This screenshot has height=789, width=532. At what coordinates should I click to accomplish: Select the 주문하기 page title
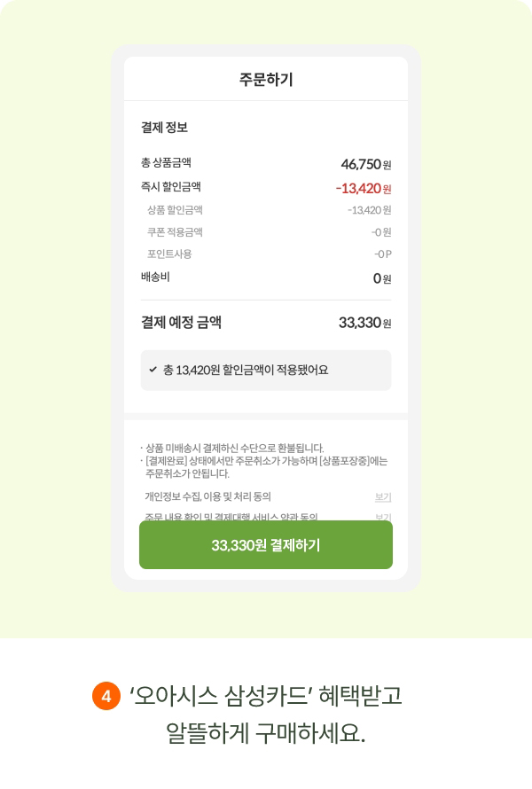click(x=266, y=80)
